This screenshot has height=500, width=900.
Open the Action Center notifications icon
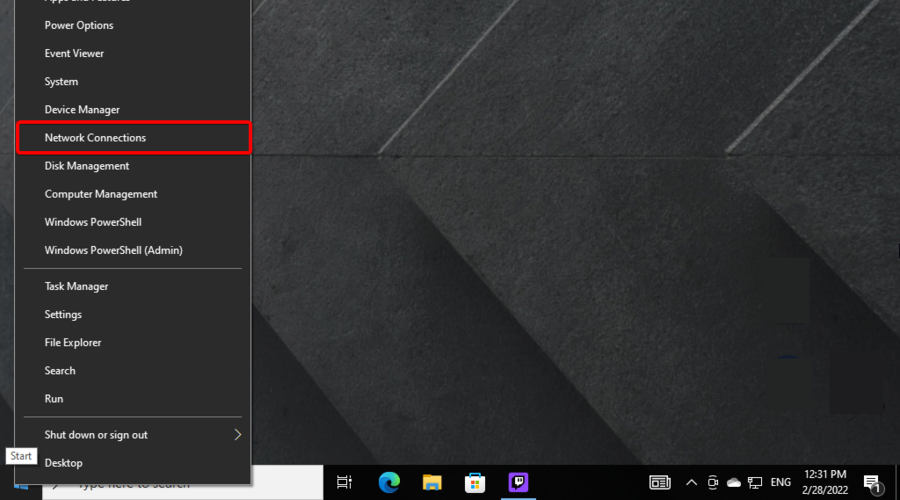coord(872,483)
